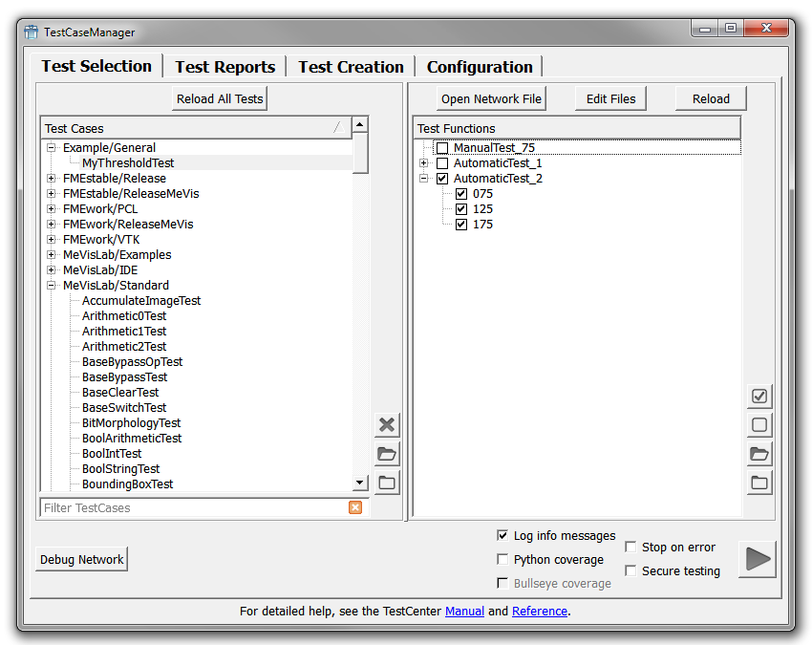
Task: Click into the Filter TestCases input field
Action: [191, 507]
